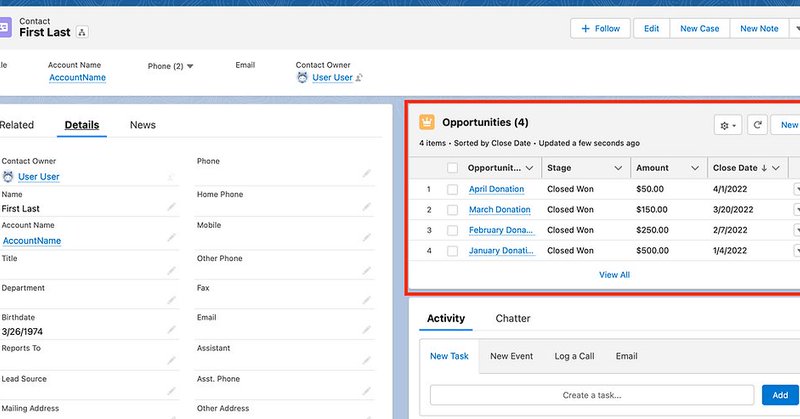This screenshot has width=800, height=419.
Task: Open the Stage column menu chevron
Action: tap(618, 168)
